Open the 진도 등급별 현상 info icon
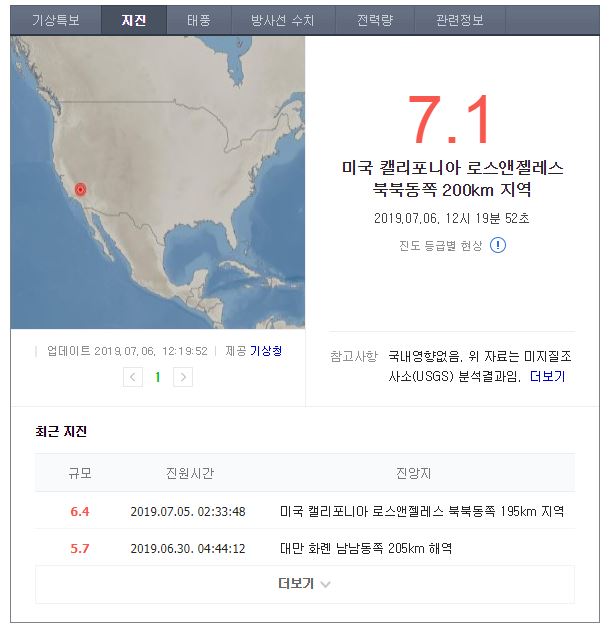This screenshot has height=633, width=611. click(498, 245)
